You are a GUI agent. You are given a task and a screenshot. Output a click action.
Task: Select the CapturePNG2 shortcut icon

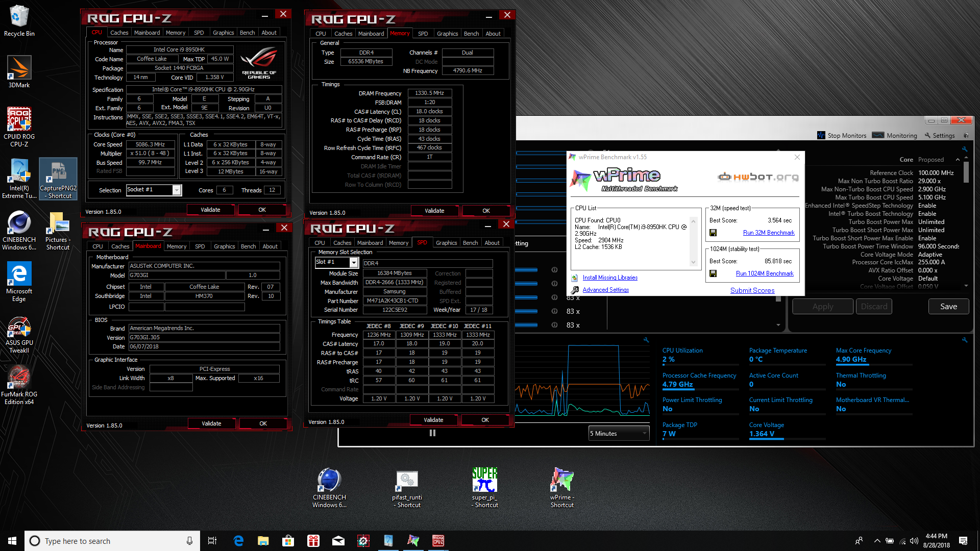(x=58, y=179)
